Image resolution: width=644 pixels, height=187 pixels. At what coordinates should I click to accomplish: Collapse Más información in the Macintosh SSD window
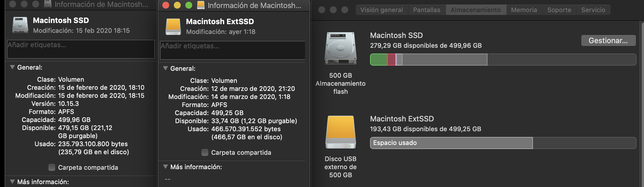(12, 182)
